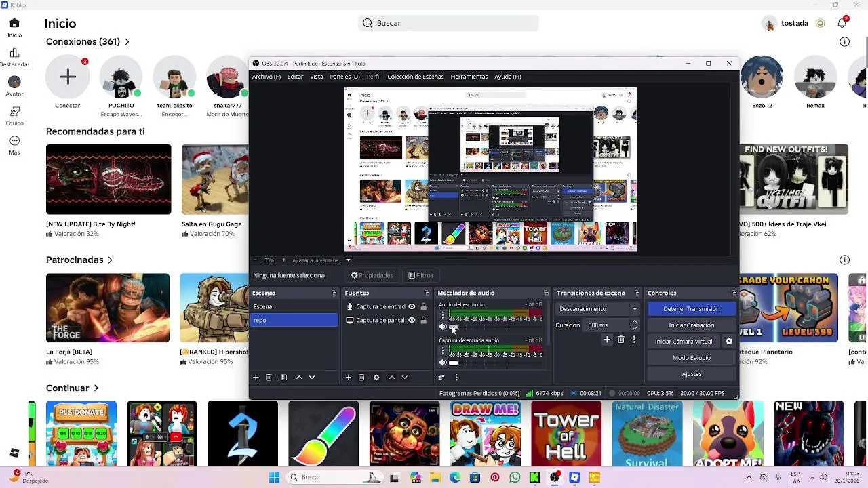Open preview scaling dropdown arrow
Screen dimensions: 868x488
point(348,260)
